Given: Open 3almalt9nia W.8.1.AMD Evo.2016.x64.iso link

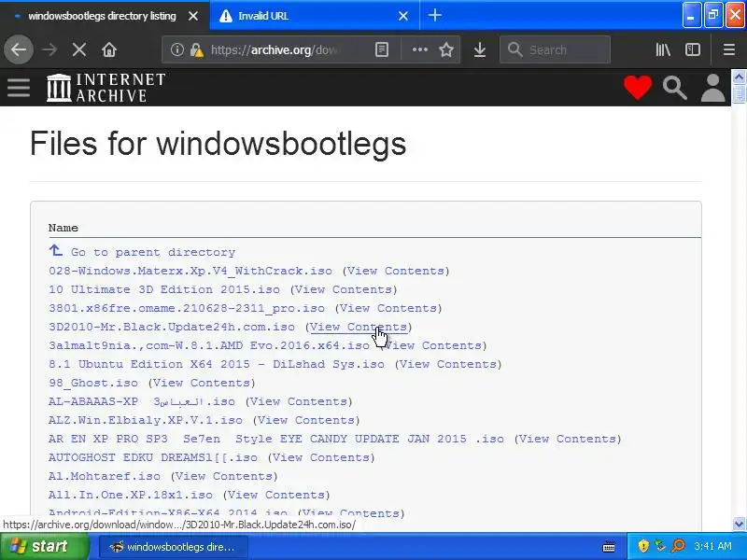Looking at the screenshot, I should click(x=209, y=345).
